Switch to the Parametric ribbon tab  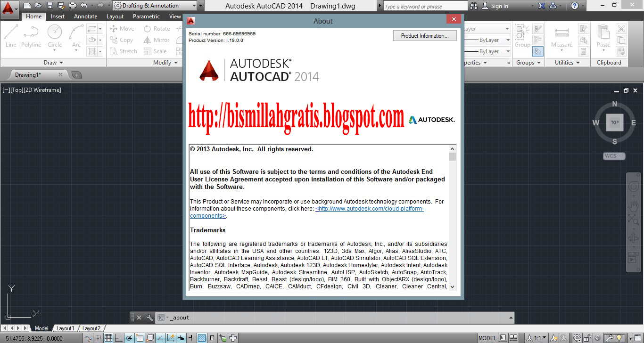click(146, 16)
